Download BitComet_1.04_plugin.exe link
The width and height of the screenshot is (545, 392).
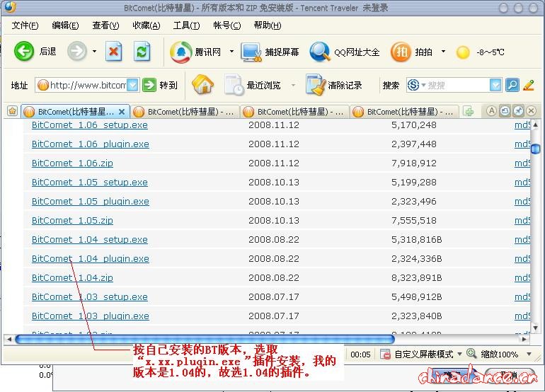pyautogui.click(x=90, y=259)
